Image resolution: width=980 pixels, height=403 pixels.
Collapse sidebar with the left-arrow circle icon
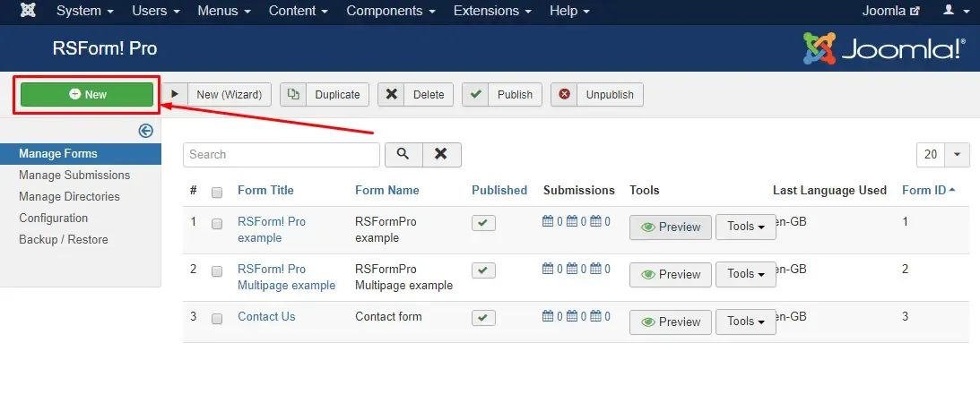point(145,131)
